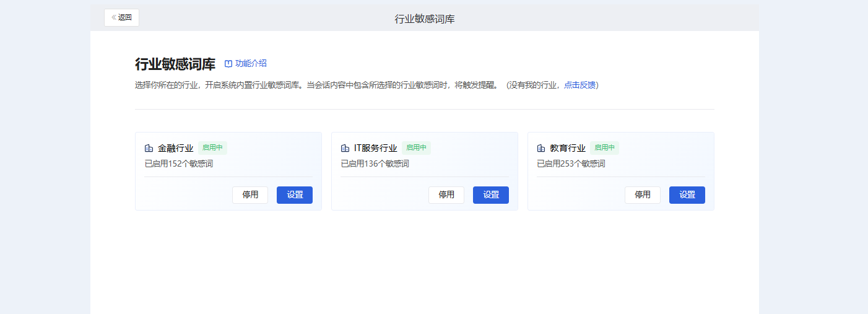Click the 启用中 badge on 教育行业
868x314 pixels.
[x=604, y=148]
